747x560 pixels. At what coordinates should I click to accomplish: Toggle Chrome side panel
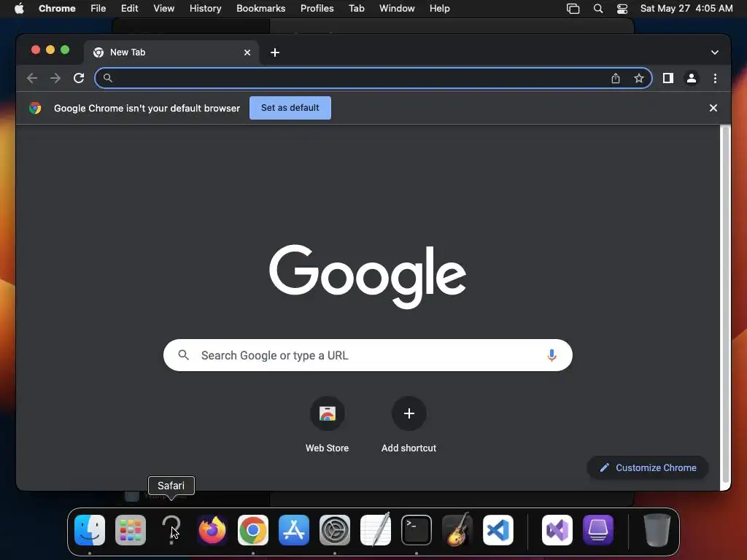click(x=668, y=78)
